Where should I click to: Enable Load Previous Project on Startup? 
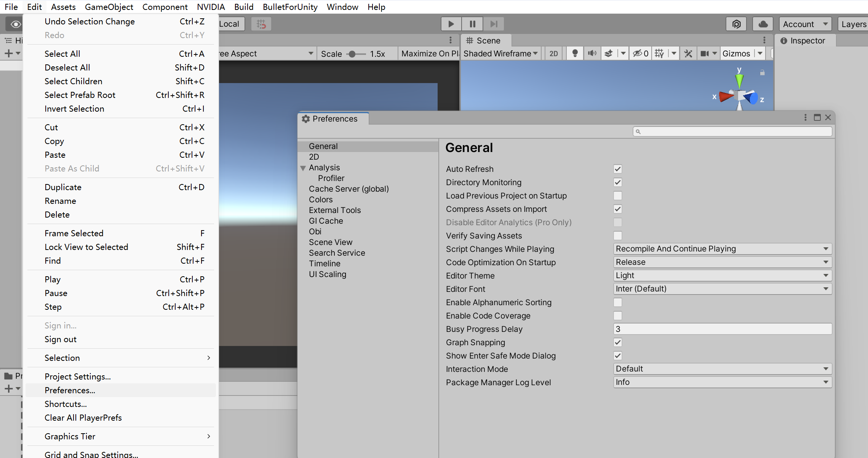pyautogui.click(x=617, y=195)
